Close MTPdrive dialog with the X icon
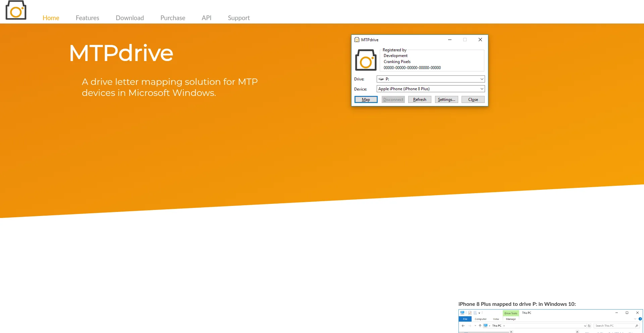 480,40
